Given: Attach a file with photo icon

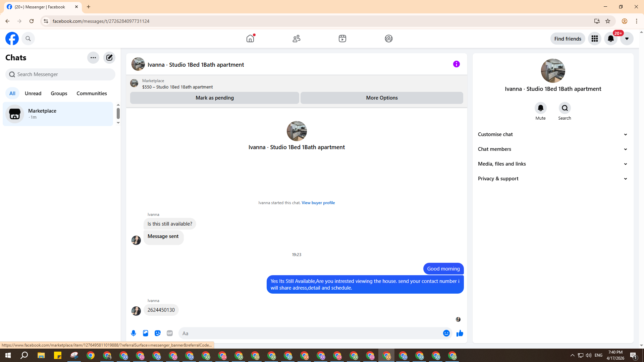Looking at the screenshot, I should click(x=146, y=333).
